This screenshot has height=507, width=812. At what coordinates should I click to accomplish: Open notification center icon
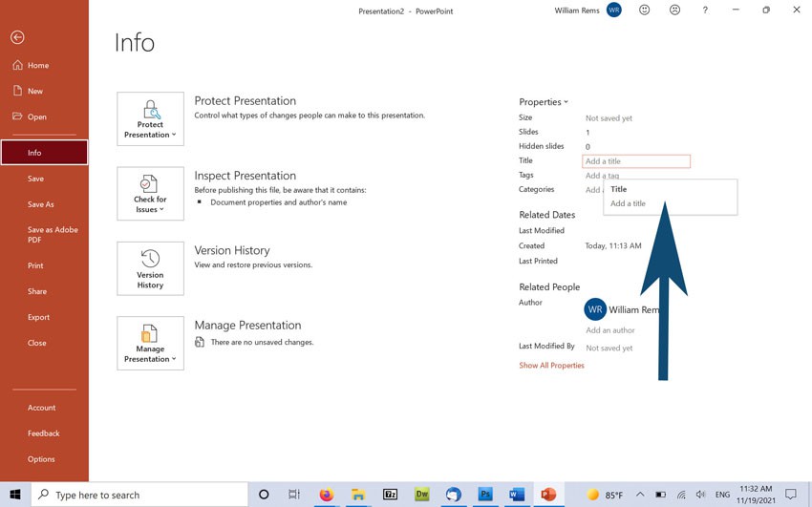[791, 495]
